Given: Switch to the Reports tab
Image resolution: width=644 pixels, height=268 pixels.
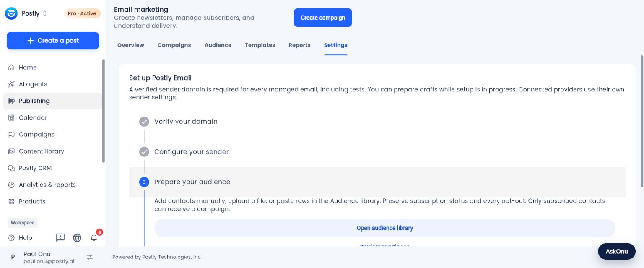Looking at the screenshot, I should [299, 45].
